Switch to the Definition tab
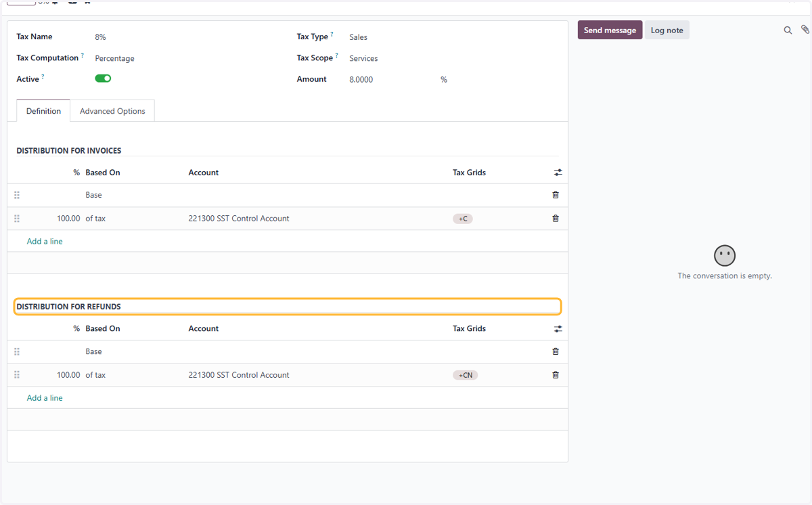This screenshot has height=505, width=812. coord(43,111)
